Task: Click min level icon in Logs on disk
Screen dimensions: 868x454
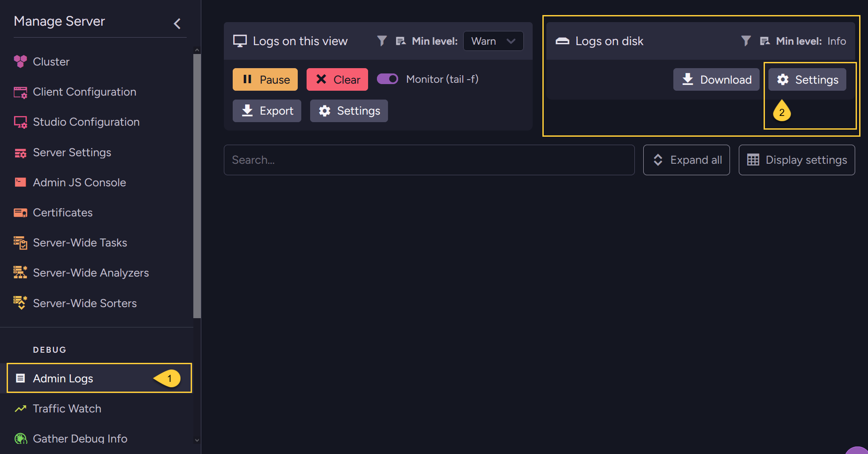Action: click(765, 41)
